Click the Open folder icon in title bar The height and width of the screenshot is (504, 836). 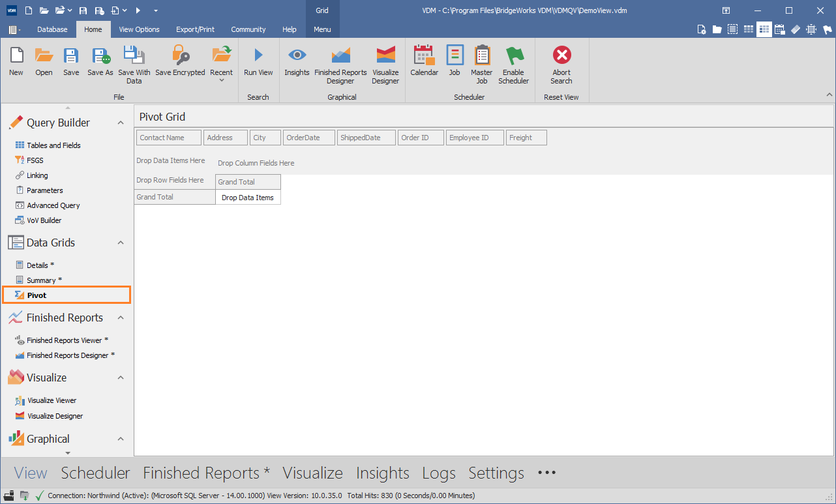(44, 10)
